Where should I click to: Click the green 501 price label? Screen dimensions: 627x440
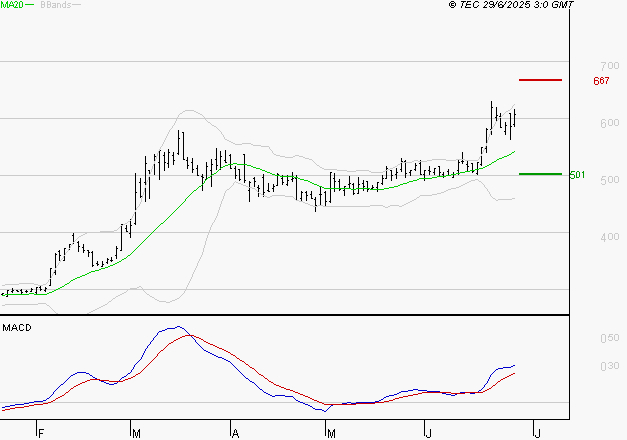(576, 175)
